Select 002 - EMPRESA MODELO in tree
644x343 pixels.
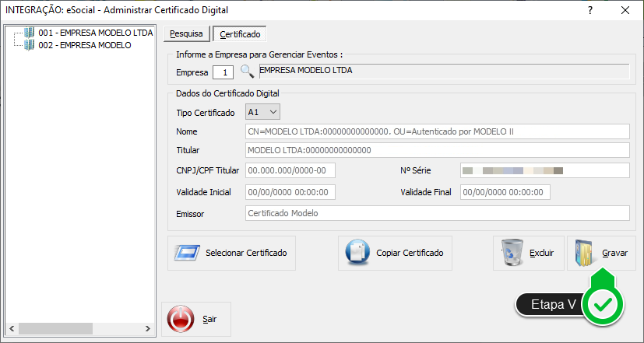(84, 45)
